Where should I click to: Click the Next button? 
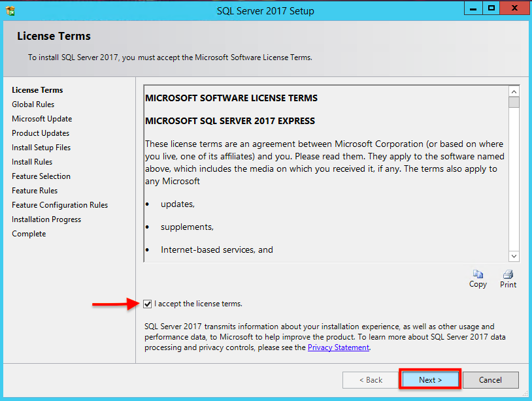pyautogui.click(x=430, y=380)
